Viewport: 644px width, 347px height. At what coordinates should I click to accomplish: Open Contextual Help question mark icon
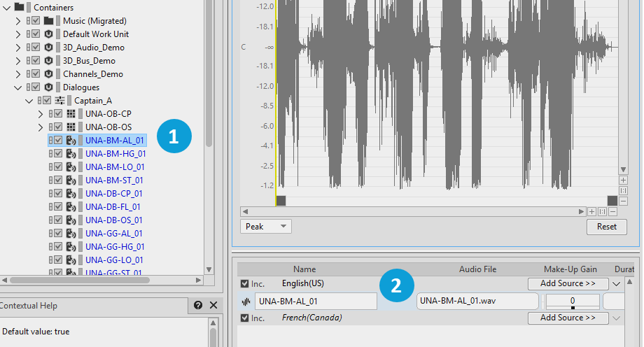click(x=198, y=306)
